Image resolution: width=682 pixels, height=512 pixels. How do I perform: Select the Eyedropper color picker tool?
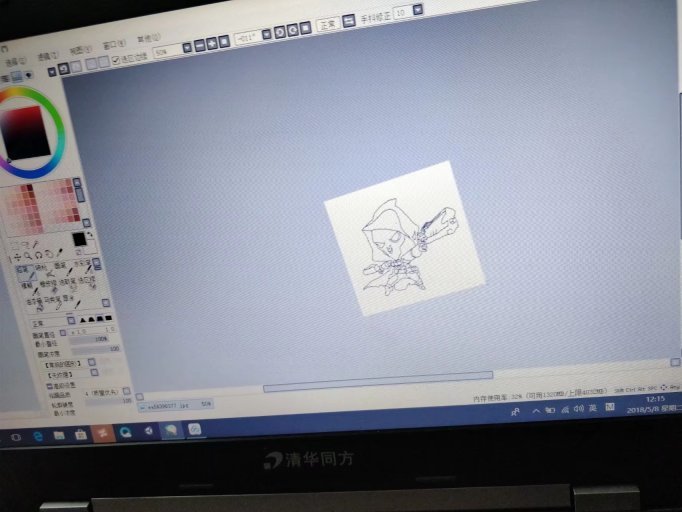60,252
